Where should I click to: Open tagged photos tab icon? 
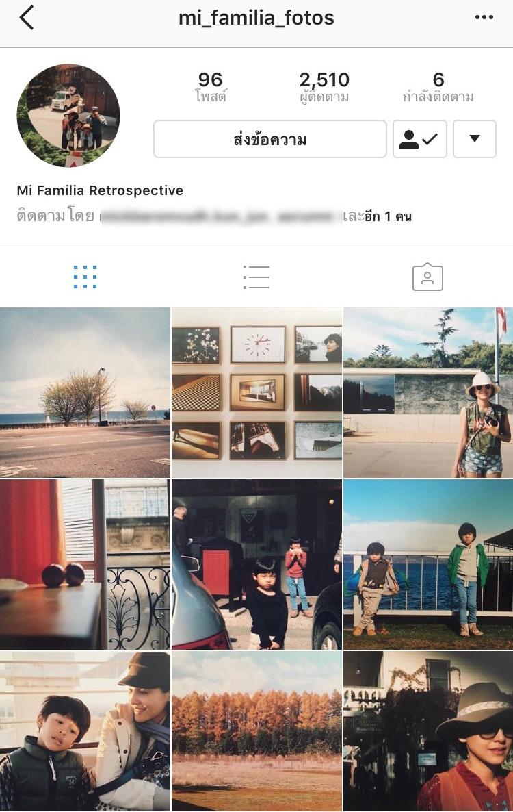[428, 277]
